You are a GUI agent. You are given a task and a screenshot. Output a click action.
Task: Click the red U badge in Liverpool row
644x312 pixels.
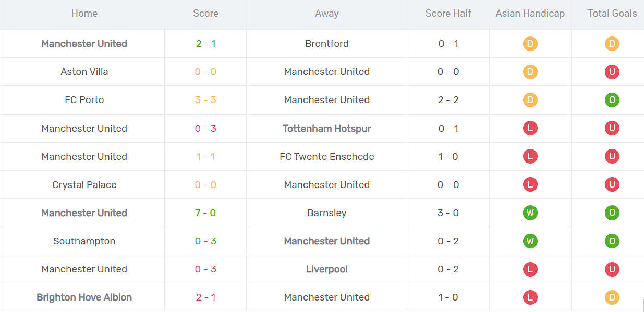click(612, 269)
